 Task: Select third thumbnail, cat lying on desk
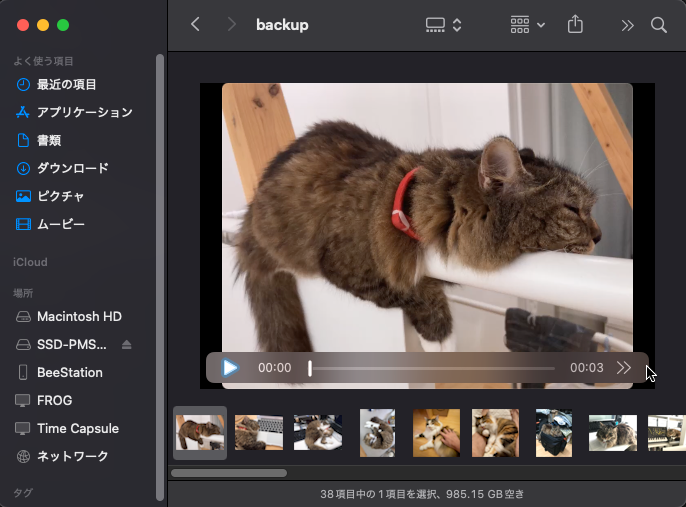(318, 433)
